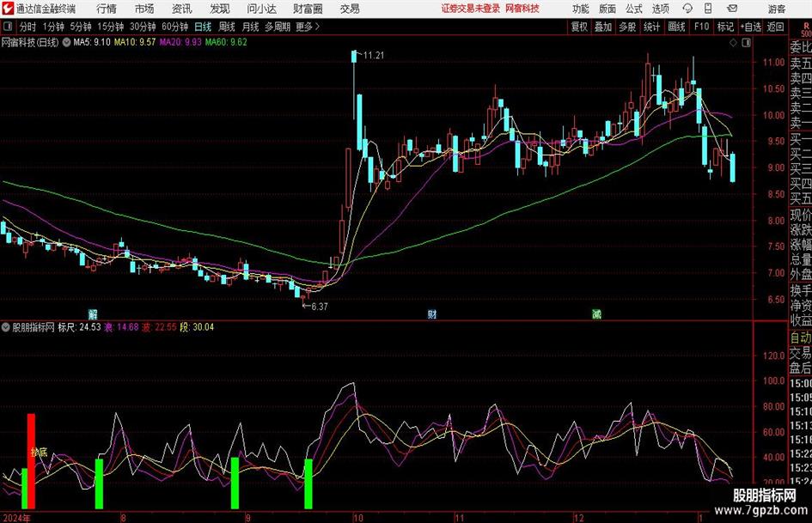Click the MA5: 9.10 label
Image resolution: width=812 pixels, height=523 pixels.
pyautogui.click(x=92, y=42)
